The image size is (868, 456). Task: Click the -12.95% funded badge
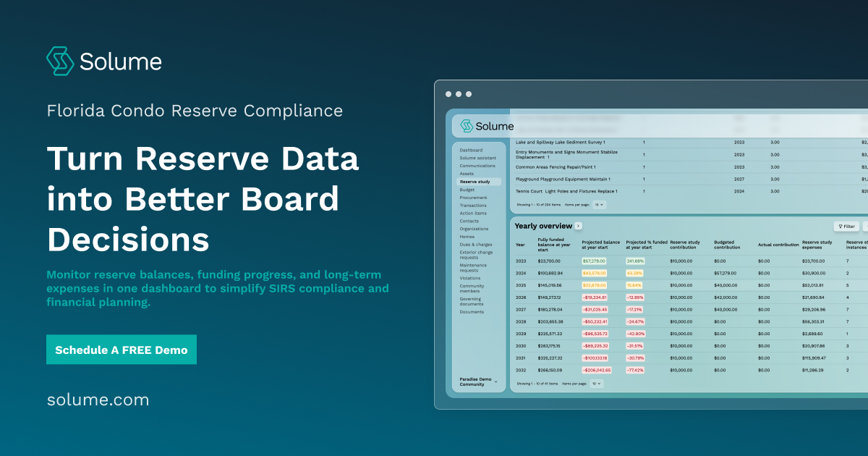point(636,297)
